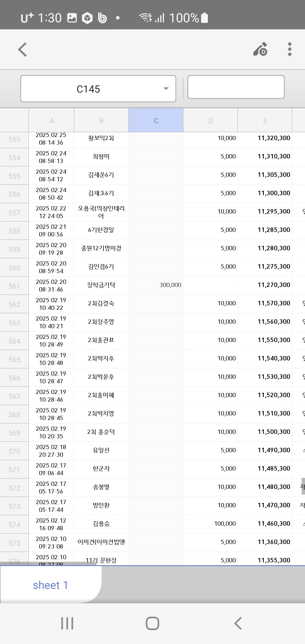Select the balance cell 11,320,300
The width and height of the screenshot is (305, 644).
(265, 138)
